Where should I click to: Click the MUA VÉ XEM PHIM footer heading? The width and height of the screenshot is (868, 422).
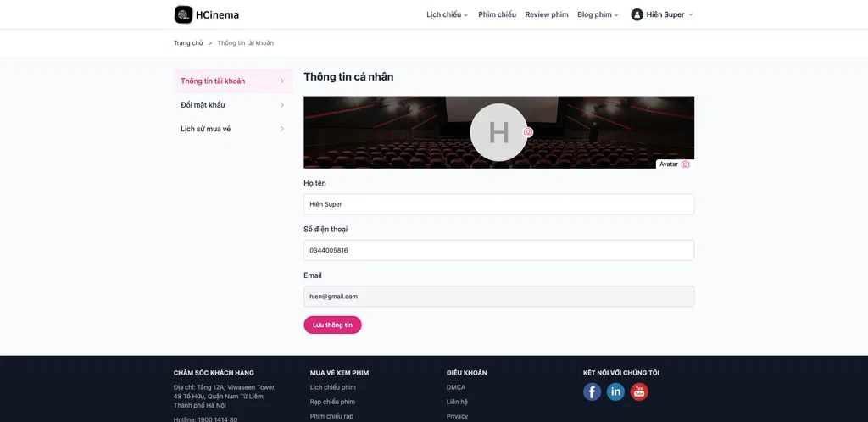pos(339,373)
